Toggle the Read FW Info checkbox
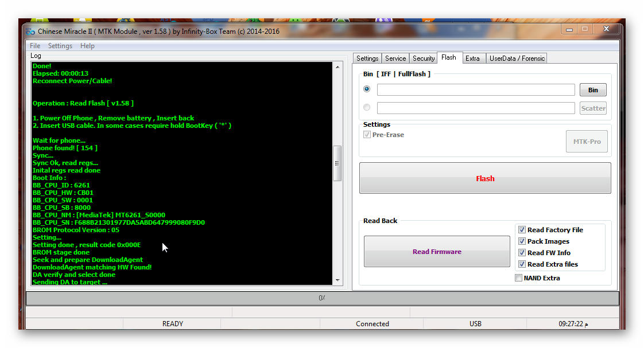The image size is (644, 348). [522, 253]
